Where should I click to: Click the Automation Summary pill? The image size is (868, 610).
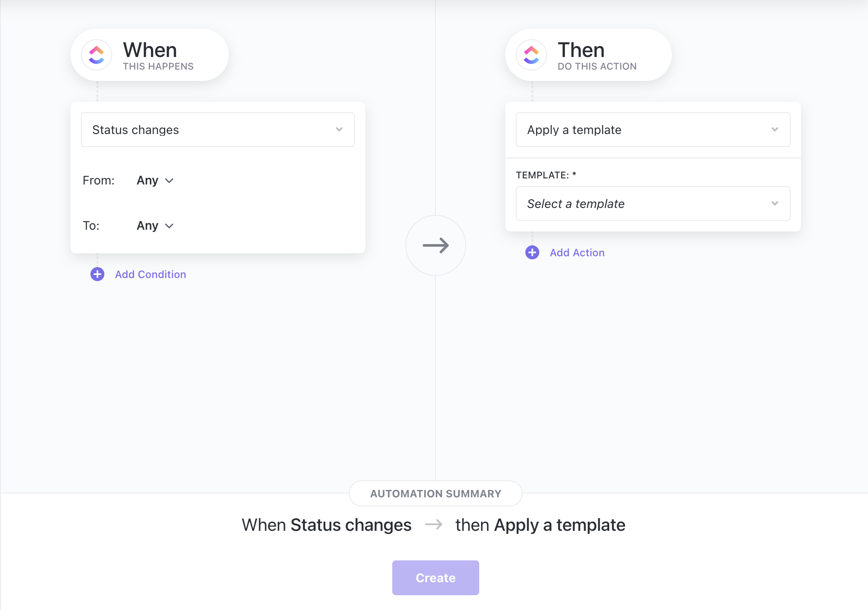click(x=435, y=493)
